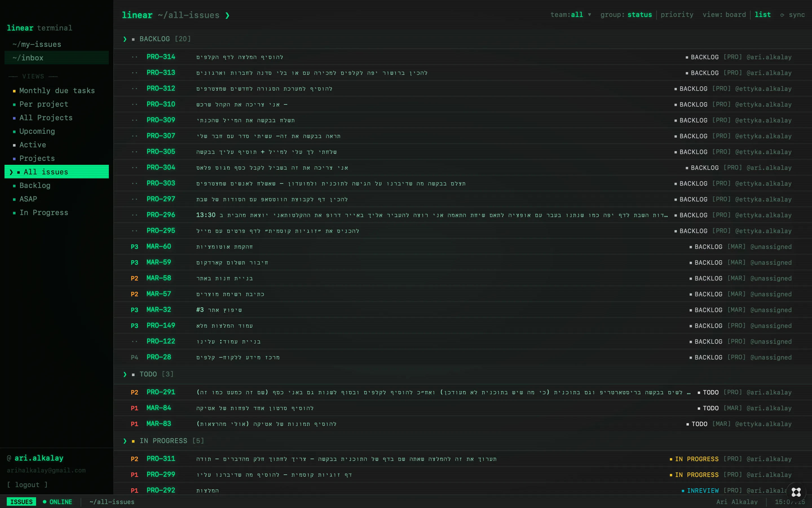Click the sync button label
Image resolution: width=812 pixels, height=508 pixels.
(796, 15)
